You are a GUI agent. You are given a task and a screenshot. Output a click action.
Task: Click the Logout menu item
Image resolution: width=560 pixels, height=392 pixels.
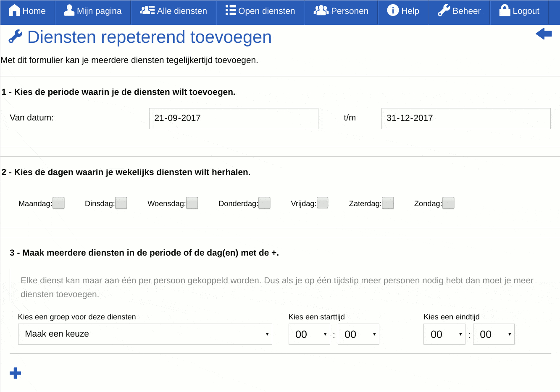click(519, 11)
